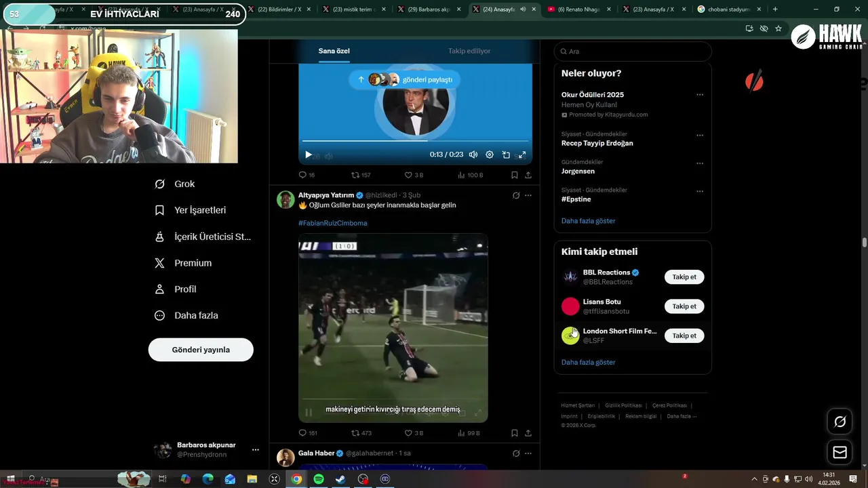This screenshot has width=868, height=488.
Task: Click the Ara search field
Action: [633, 52]
